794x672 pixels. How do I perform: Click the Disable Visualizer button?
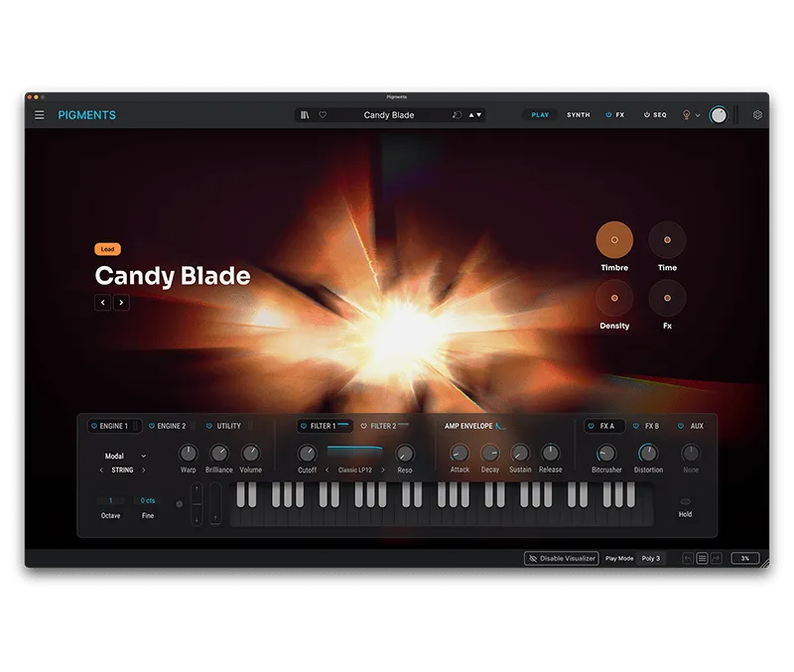tap(562, 558)
